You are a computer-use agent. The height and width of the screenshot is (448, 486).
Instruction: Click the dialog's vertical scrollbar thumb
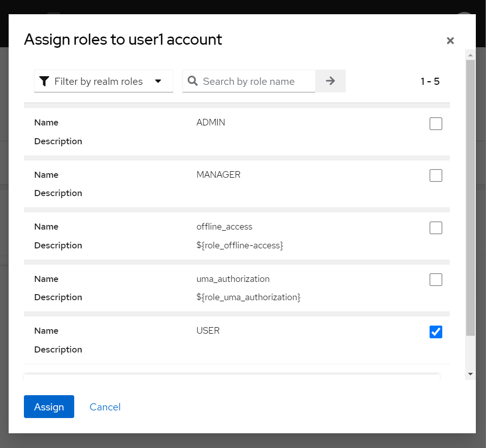(470, 198)
